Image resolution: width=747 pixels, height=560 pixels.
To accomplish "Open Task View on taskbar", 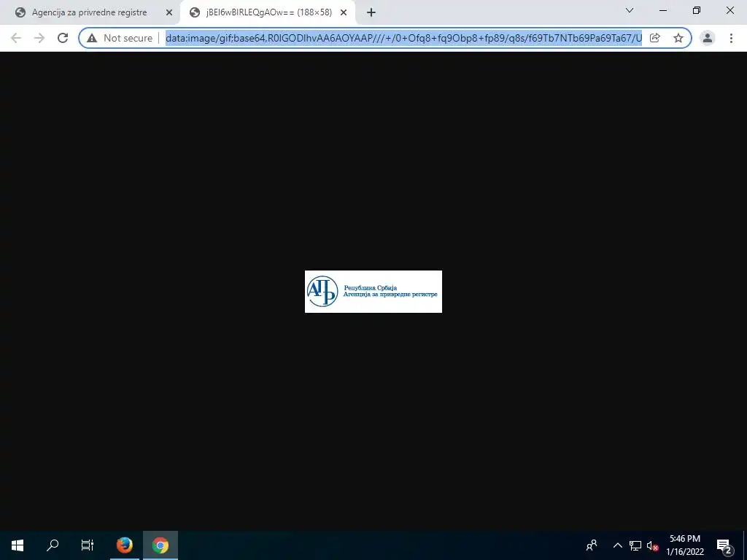I will tap(88, 545).
